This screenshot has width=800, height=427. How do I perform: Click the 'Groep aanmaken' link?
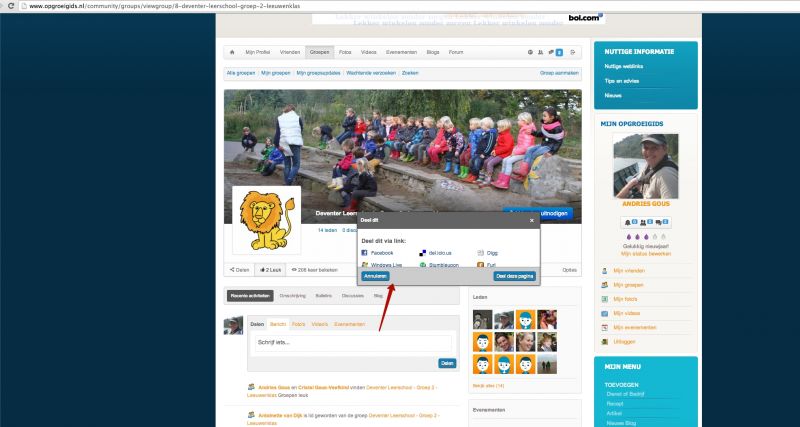560,73
